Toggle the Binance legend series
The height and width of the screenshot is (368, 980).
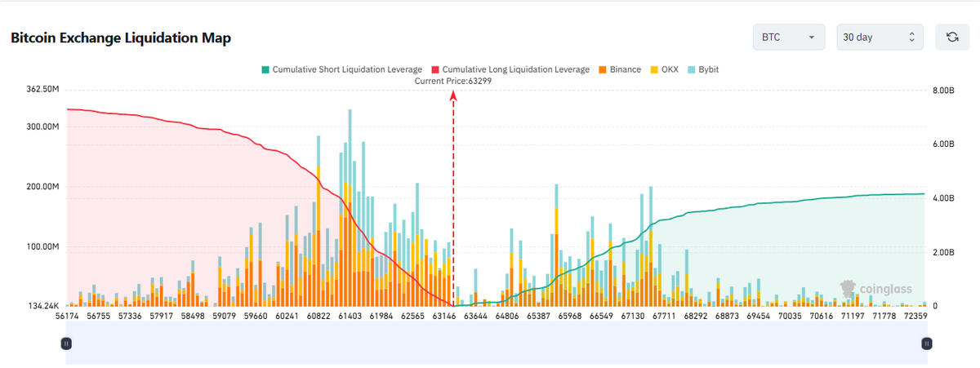pyautogui.click(x=619, y=69)
